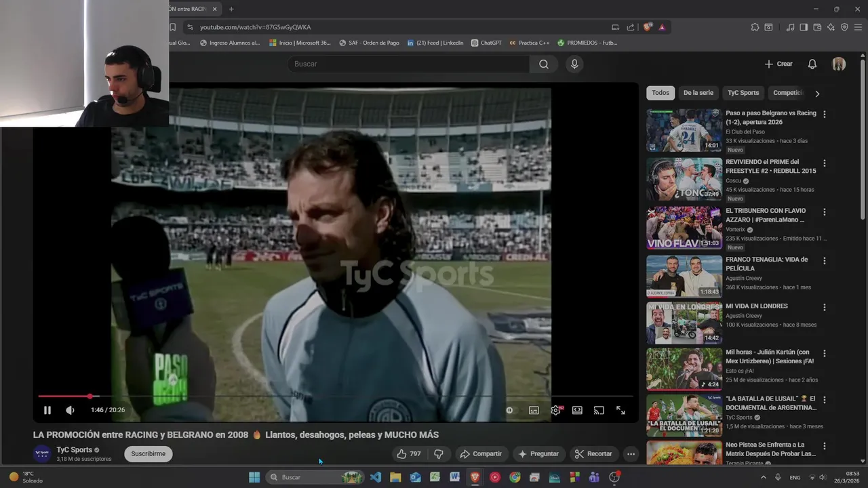Open FRANCO TENAGLIA: VIDA DE PELÍCULA video
The width and height of the screenshot is (868, 488).
point(684,276)
